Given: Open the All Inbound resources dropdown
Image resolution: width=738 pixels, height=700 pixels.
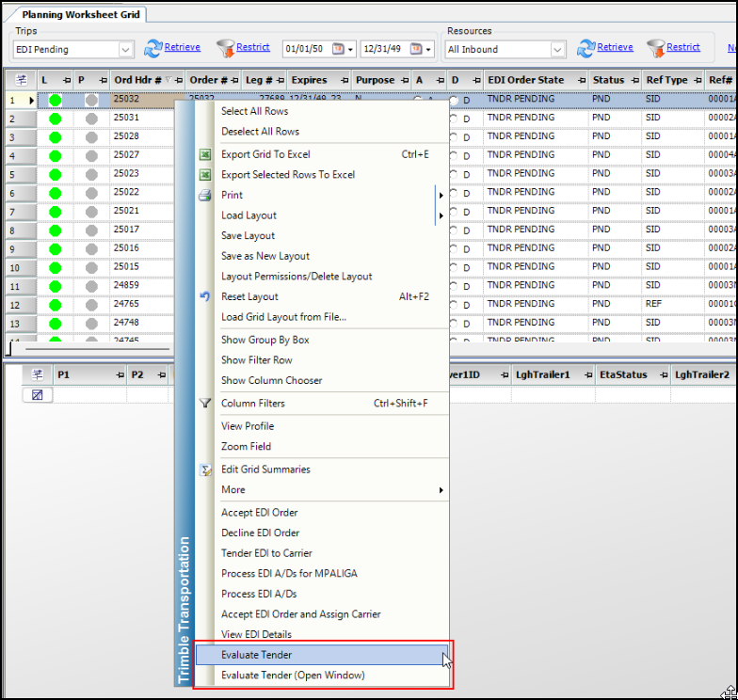Looking at the screenshot, I should coord(557,49).
